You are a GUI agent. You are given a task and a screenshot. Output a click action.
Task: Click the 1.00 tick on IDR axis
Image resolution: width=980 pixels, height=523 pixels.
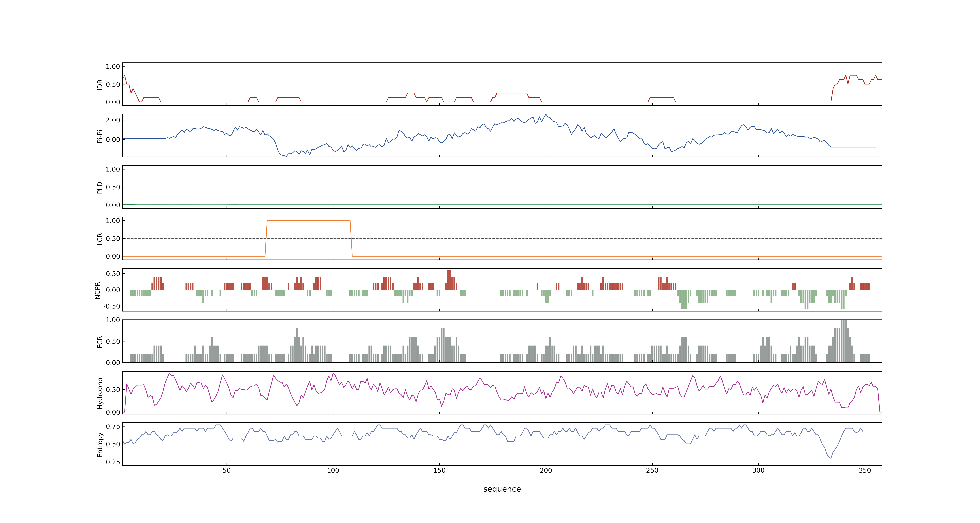[x=113, y=67]
